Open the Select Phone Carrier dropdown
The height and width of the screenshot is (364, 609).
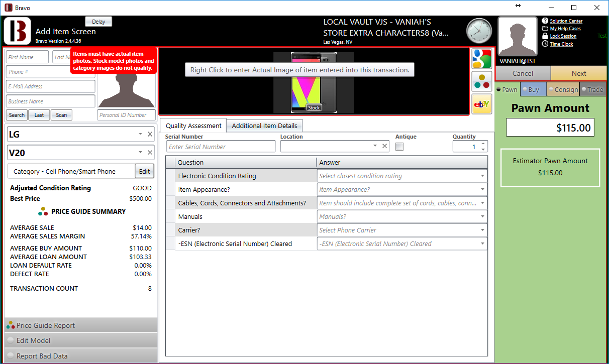tap(483, 230)
